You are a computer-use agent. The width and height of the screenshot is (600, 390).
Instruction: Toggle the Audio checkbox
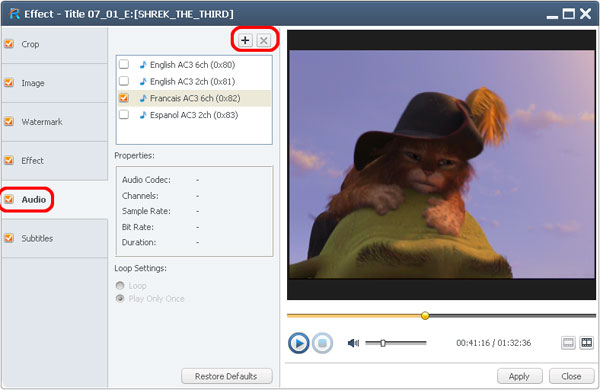(x=9, y=199)
